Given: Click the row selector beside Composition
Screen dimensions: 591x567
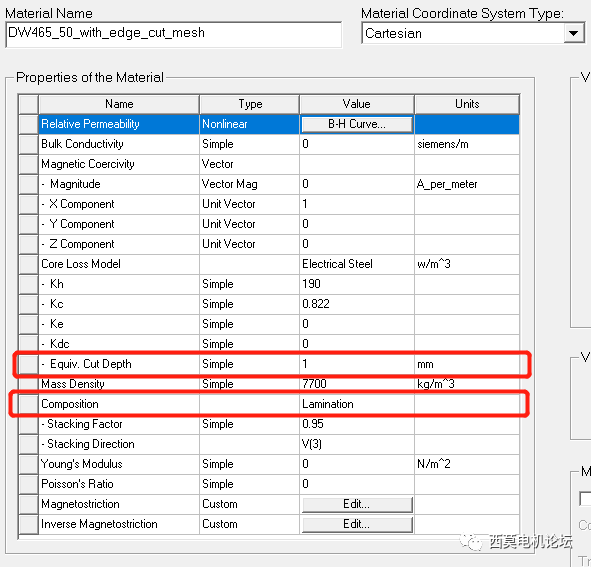Looking at the screenshot, I should 28,404.
